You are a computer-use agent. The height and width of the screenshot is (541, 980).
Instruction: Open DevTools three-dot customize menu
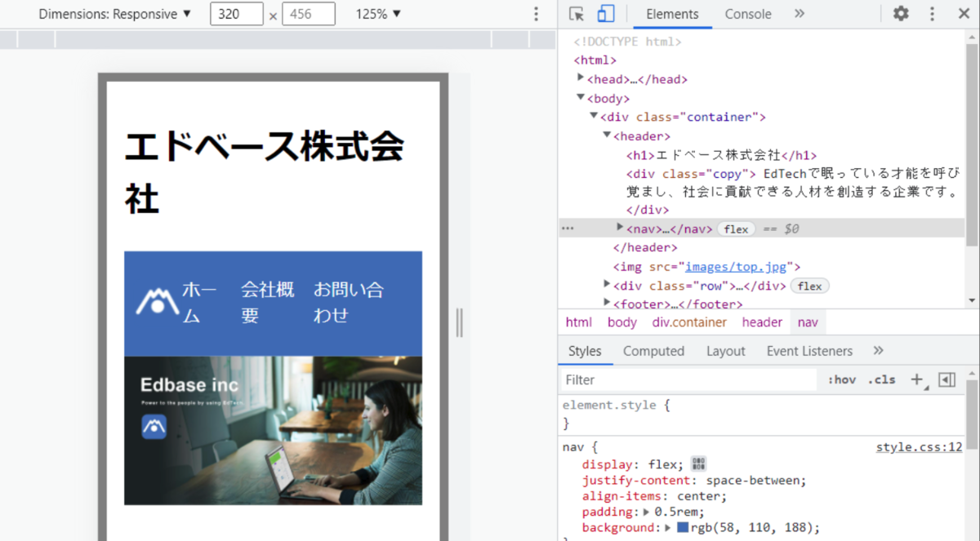(932, 14)
